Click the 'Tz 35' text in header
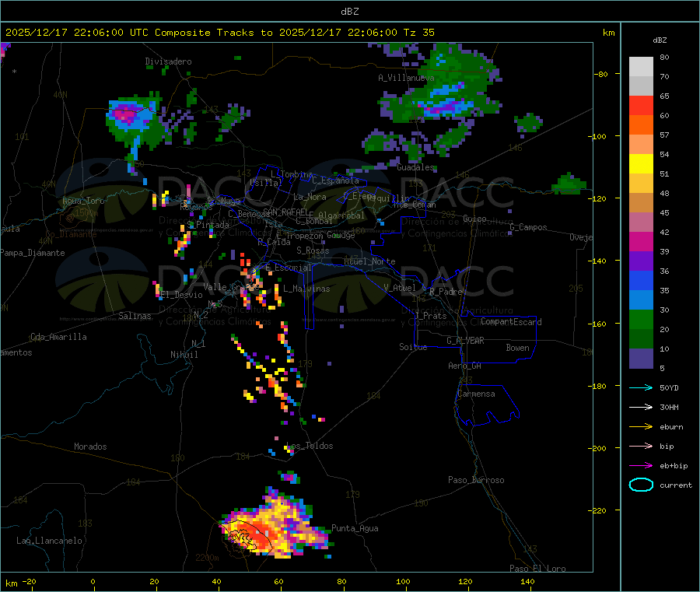 [x=418, y=33]
